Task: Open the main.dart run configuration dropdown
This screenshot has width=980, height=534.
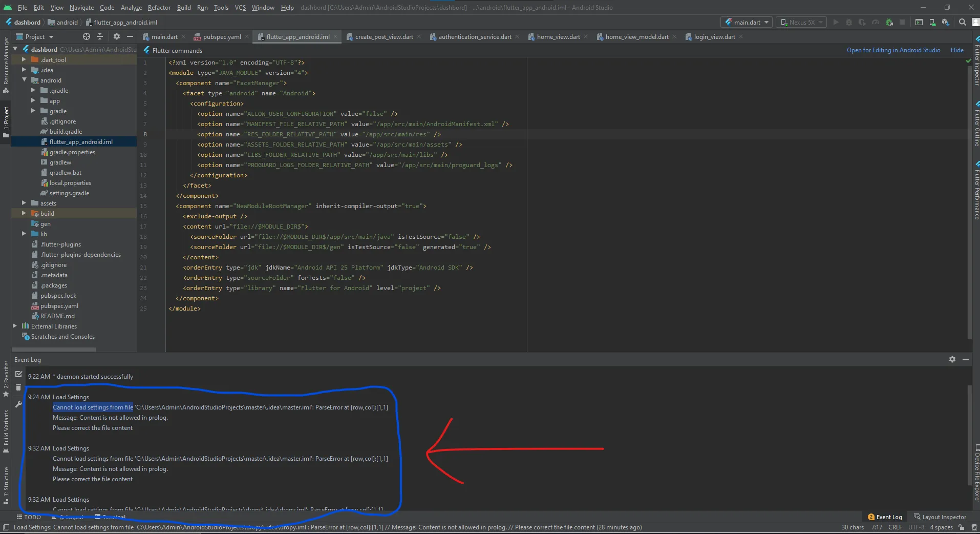Action: 747,23
